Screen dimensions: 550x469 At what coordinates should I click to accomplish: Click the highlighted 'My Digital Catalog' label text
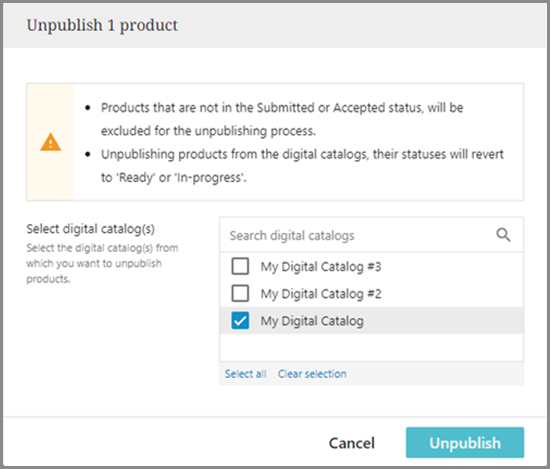click(x=312, y=321)
